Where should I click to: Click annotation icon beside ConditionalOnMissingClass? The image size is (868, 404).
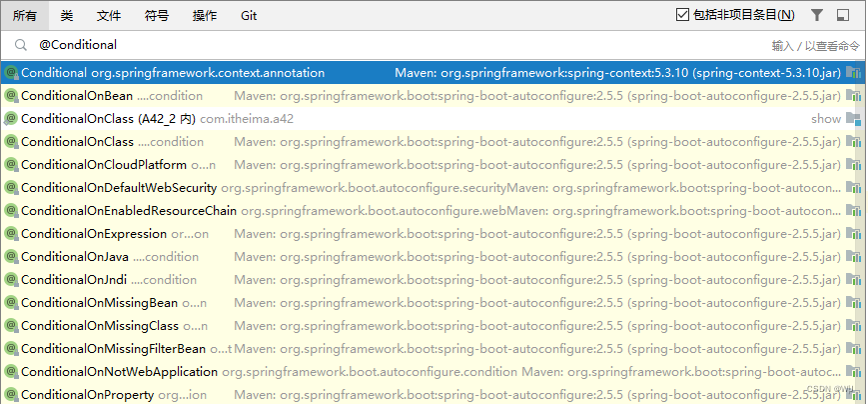click(11, 326)
